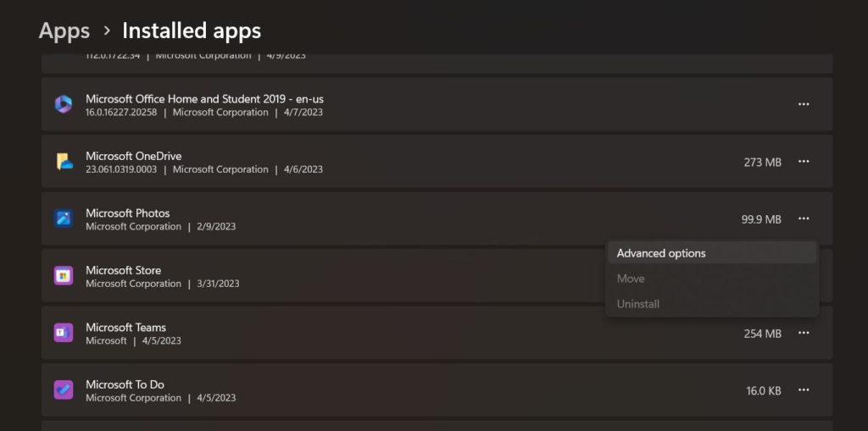Click the 273 MB size of OneDrive

[x=762, y=162]
